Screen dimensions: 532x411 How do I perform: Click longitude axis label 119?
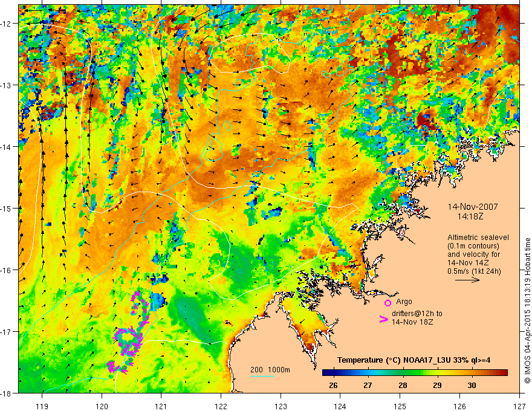(x=42, y=406)
